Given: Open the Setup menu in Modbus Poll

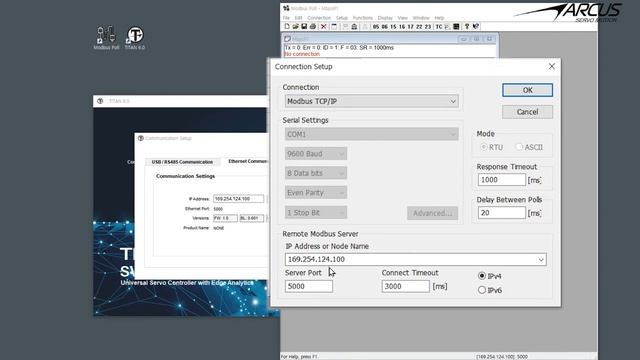Looking at the screenshot, I should click(x=342, y=18).
